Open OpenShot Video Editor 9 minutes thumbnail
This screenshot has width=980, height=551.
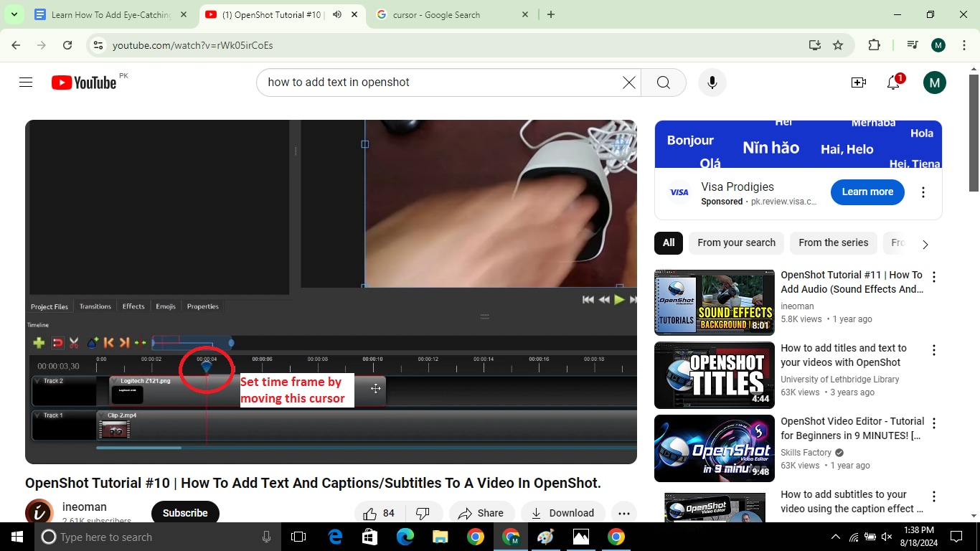[715, 448]
